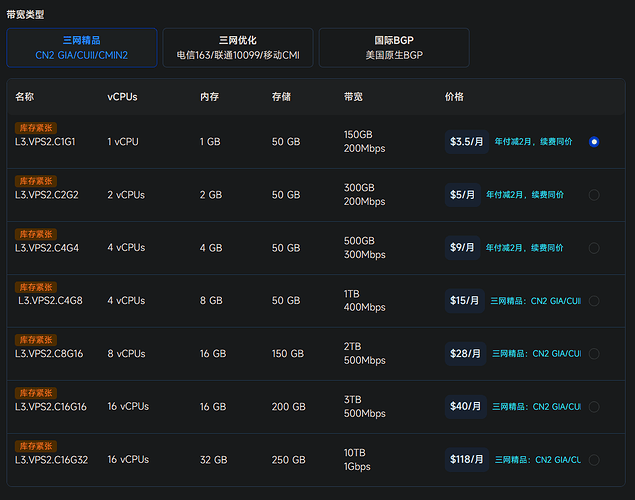Click the 8 GB memory cell

[x=211, y=301]
